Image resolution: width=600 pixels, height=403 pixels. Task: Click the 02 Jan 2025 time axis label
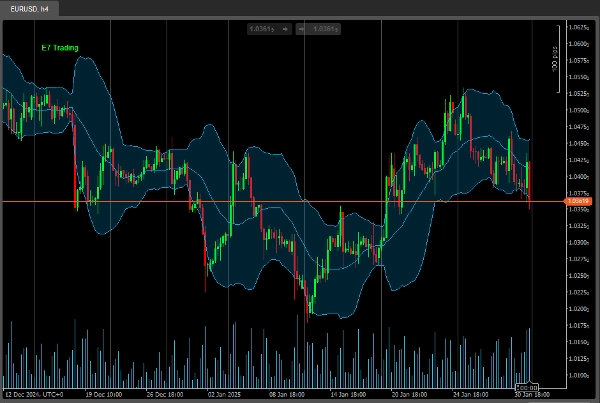(x=224, y=394)
